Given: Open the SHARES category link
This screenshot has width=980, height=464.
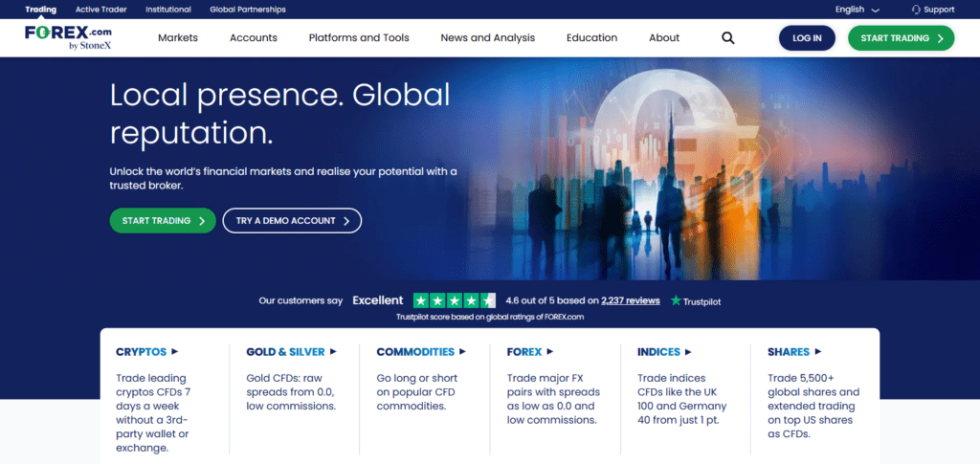Looking at the screenshot, I should tap(794, 352).
